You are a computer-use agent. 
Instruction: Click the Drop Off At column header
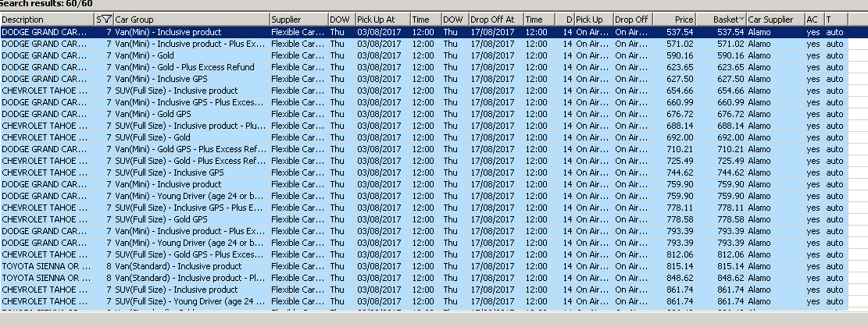point(497,20)
